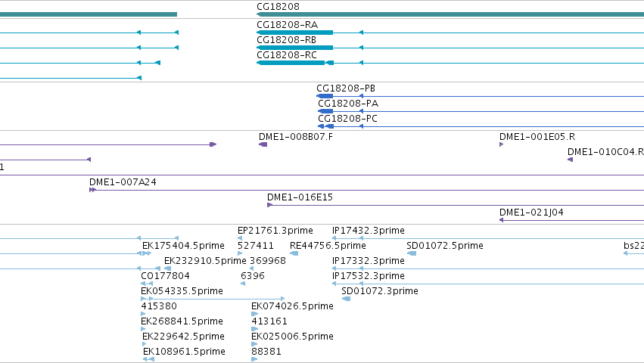644x363 pixels.
Task: Click the 527411 feature label
Action: [x=256, y=246]
